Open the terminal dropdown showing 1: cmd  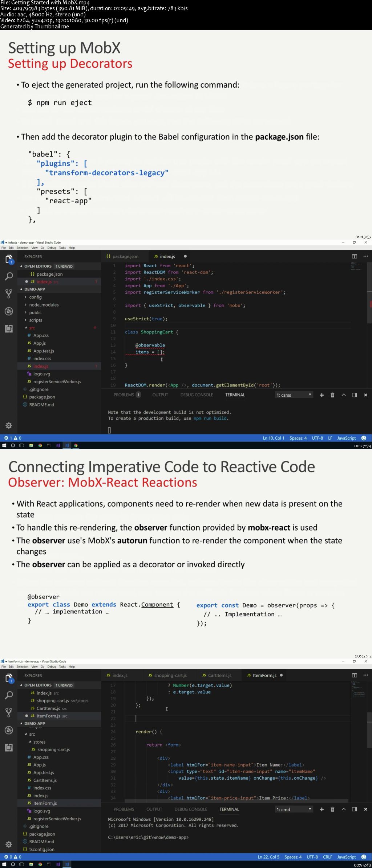(294, 809)
